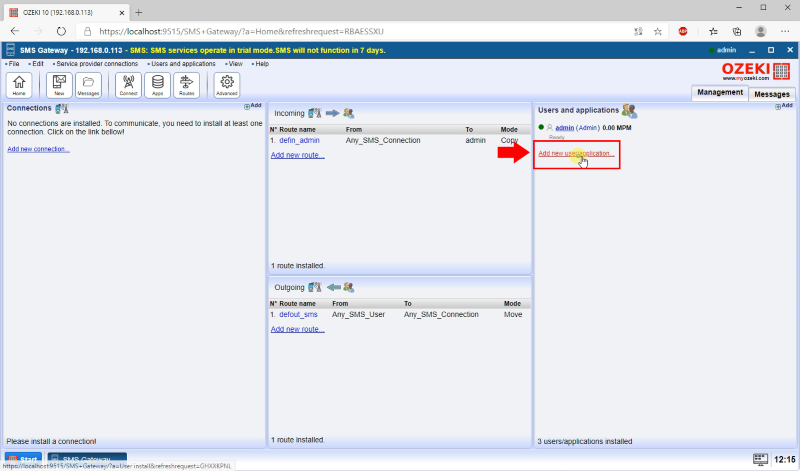Click '3 users/applications installed' status text

click(x=585, y=441)
